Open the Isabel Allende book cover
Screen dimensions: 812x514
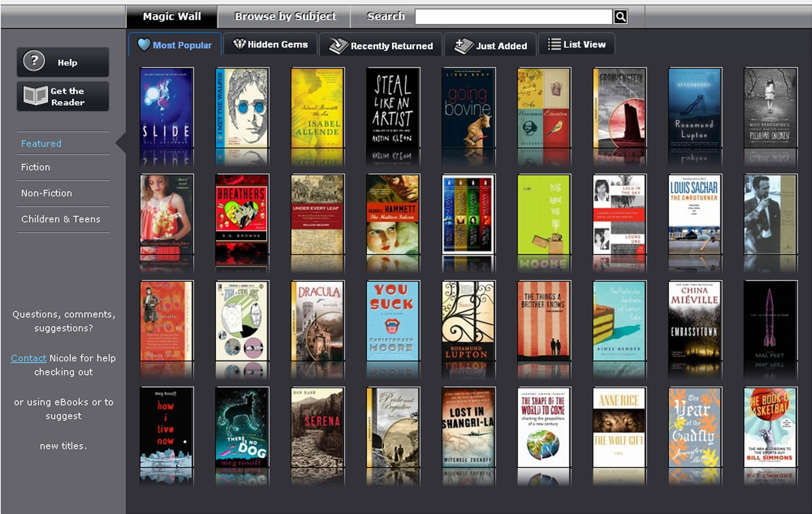[318, 108]
